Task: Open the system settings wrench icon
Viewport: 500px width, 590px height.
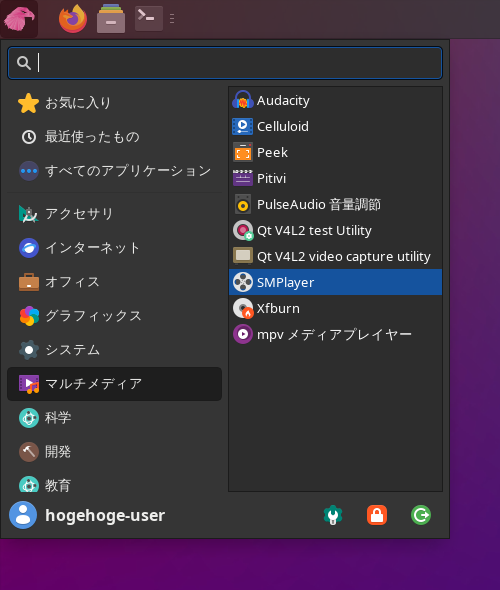Action: pos(333,515)
